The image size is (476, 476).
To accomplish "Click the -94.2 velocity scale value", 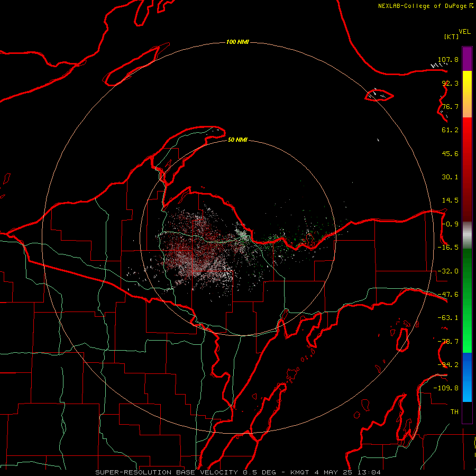I will coord(448,364).
